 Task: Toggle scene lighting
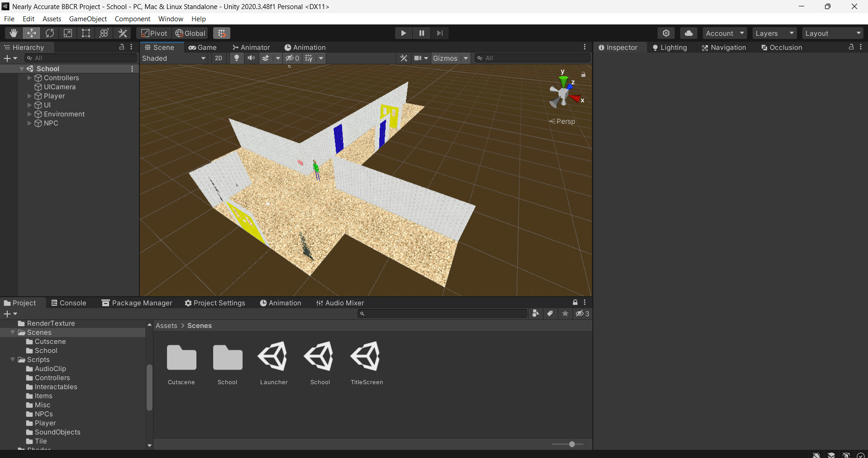[x=236, y=58]
